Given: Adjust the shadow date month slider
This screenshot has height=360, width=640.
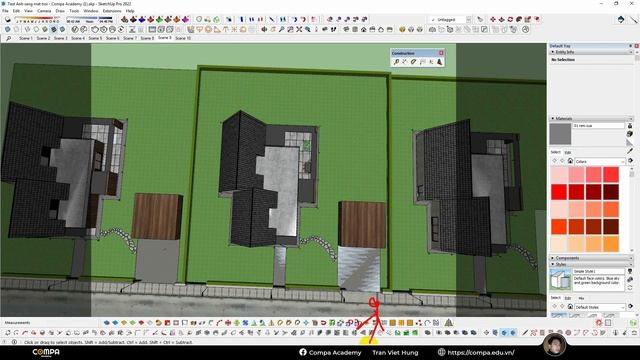Looking at the screenshot, I should coord(38,19).
